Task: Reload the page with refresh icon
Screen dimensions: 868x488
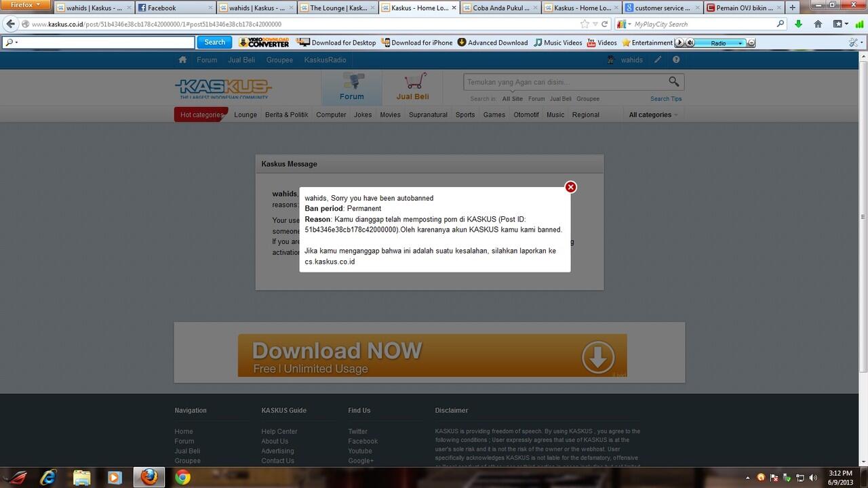Action: coord(605,24)
